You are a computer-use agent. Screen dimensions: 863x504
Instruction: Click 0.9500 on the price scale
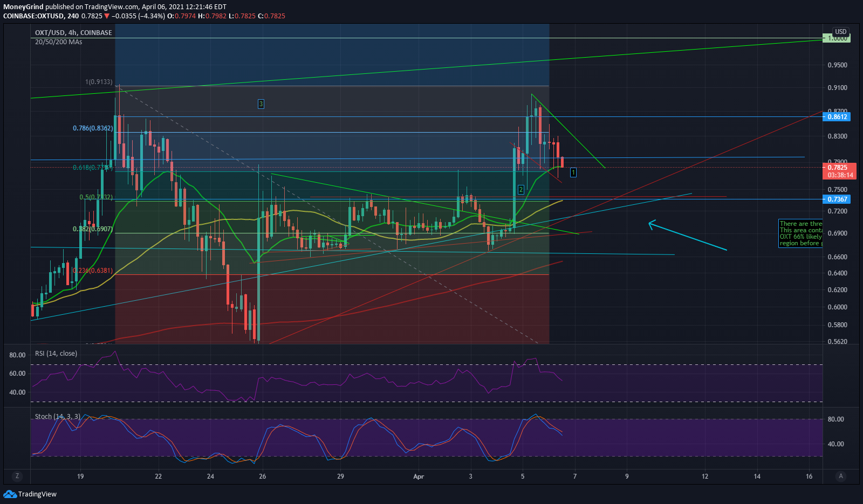[837, 65]
